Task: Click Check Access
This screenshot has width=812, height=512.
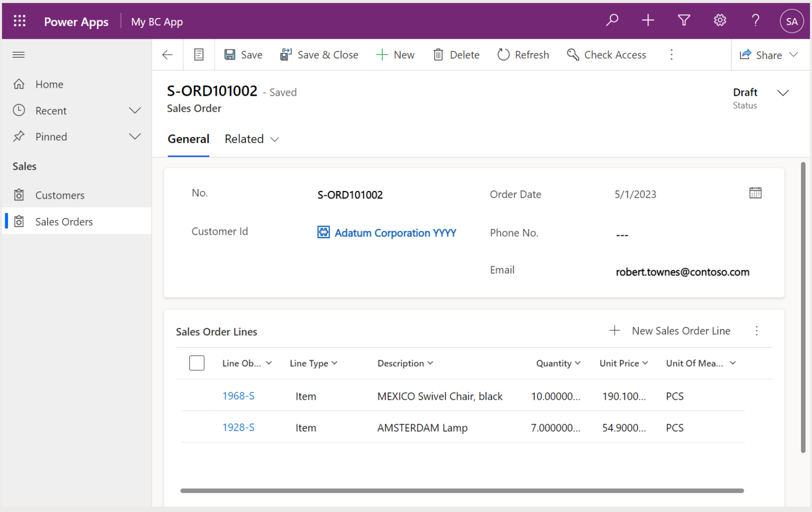Action: (x=606, y=54)
